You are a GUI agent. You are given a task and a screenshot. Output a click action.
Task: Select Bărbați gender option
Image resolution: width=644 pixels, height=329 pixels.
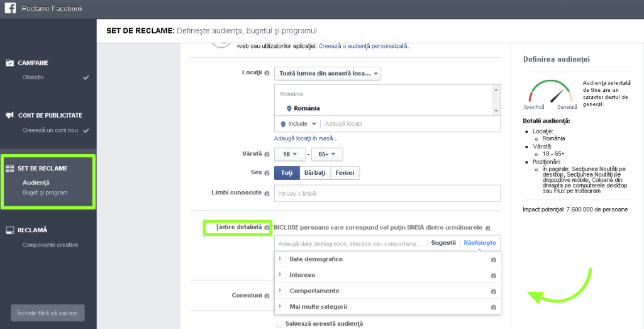click(315, 173)
